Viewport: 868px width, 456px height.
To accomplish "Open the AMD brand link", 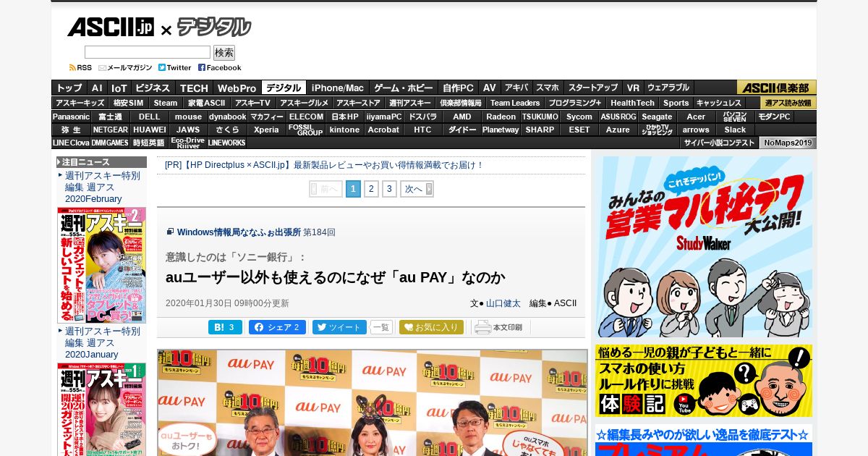I will [462, 117].
